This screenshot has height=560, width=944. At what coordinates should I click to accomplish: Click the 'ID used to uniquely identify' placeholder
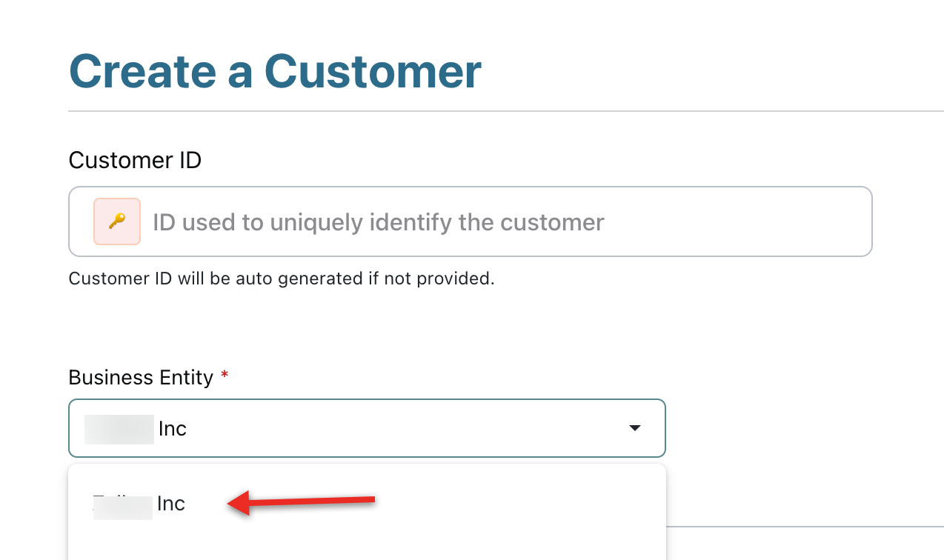[378, 222]
